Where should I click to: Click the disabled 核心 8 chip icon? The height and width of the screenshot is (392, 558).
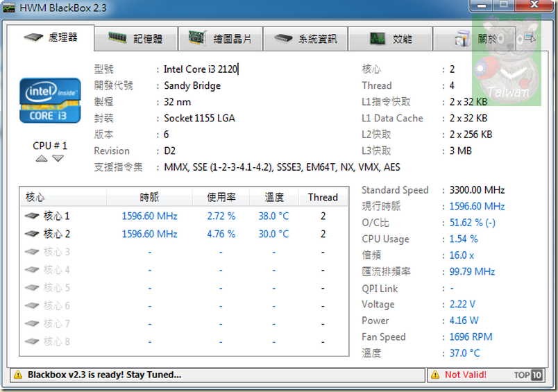point(32,341)
